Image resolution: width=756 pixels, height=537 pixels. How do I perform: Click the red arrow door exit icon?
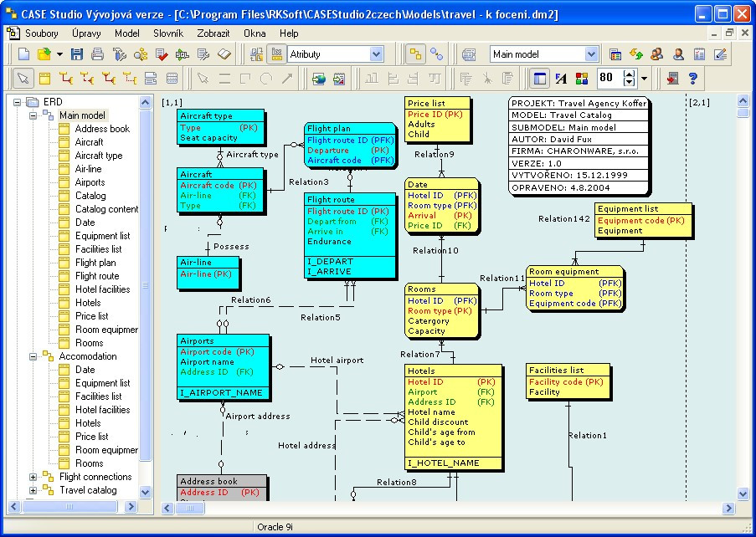point(672,78)
